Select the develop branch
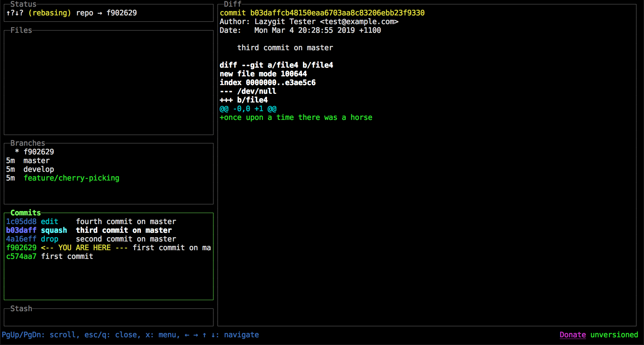Image resolution: width=644 pixels, height=345 pixels. pyautogui.click(x=39, y=169)
